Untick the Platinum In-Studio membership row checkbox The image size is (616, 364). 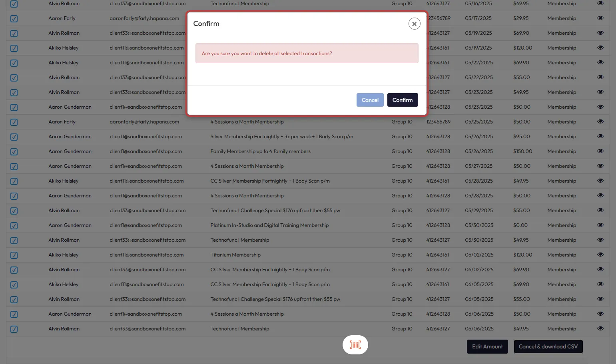coord(14,226)
